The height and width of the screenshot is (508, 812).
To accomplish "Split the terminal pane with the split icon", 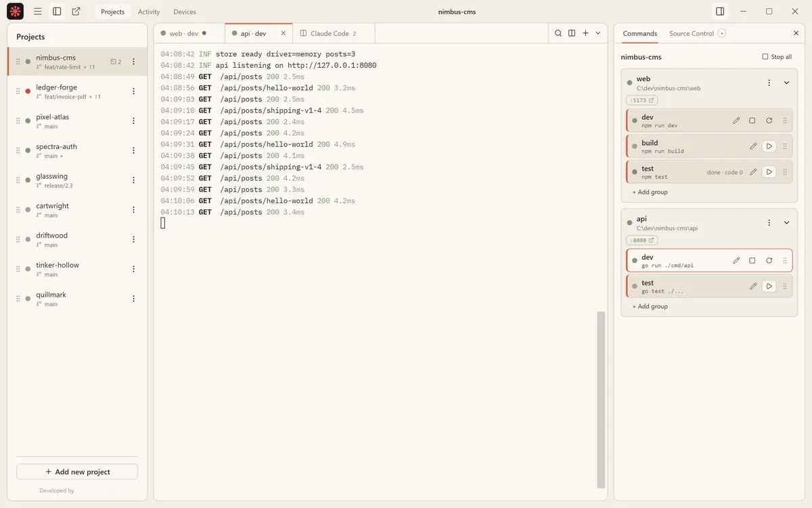I will coord(572,33).
